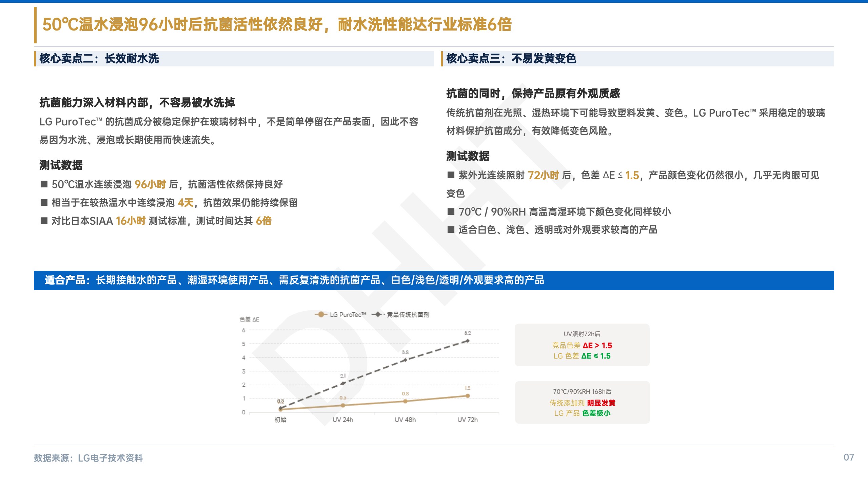Click the LG PuroTec™ legend entry in chart
This screenshot has height=488, width=868.
[x=341, y=314]
